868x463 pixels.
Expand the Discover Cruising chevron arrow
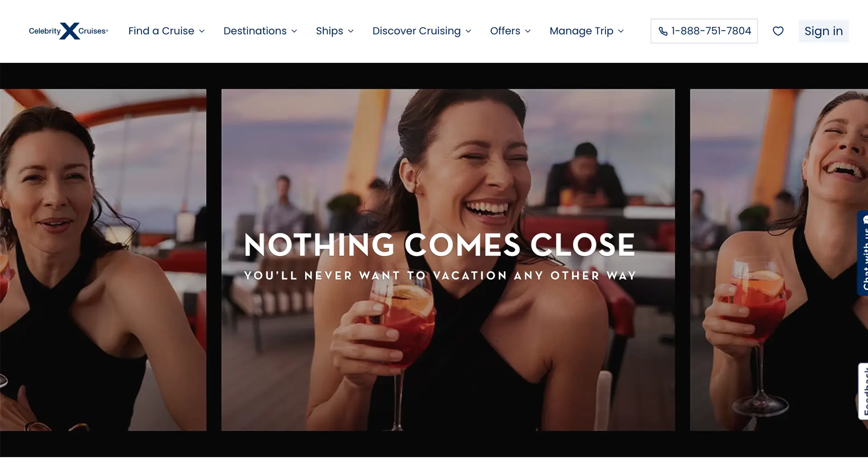[x=468, y=31]
